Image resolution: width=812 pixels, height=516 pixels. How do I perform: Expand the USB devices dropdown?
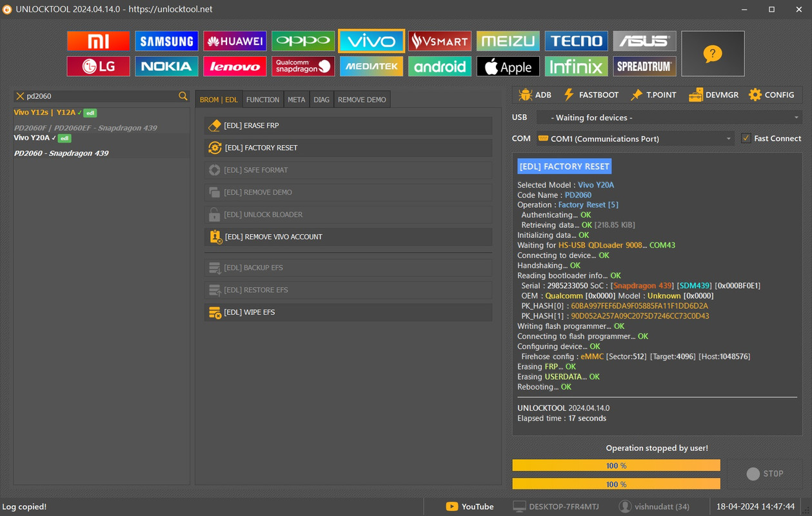coord(668,117)
